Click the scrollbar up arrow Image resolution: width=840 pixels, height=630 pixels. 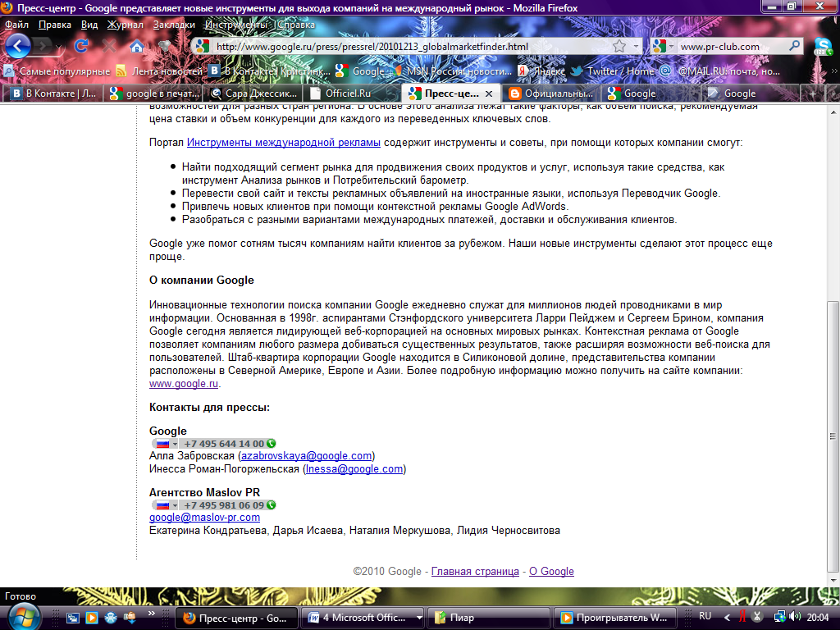pyautogui.click(x=833, y=112)
